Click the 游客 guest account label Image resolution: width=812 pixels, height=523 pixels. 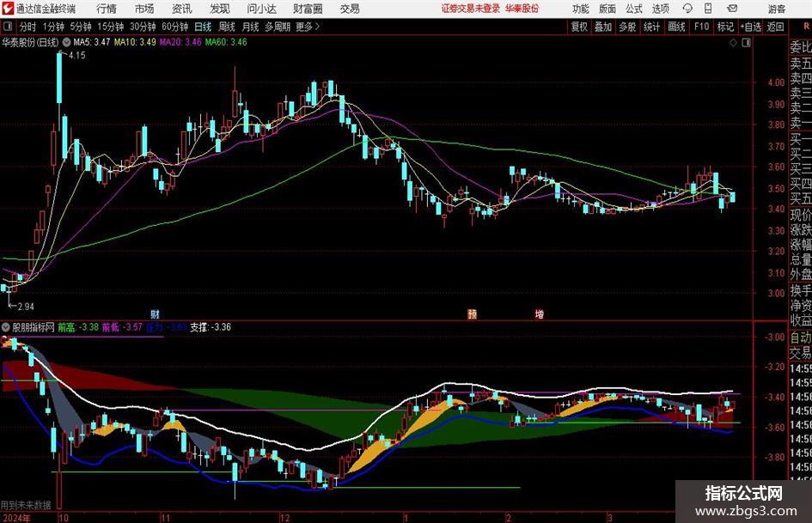776,9
